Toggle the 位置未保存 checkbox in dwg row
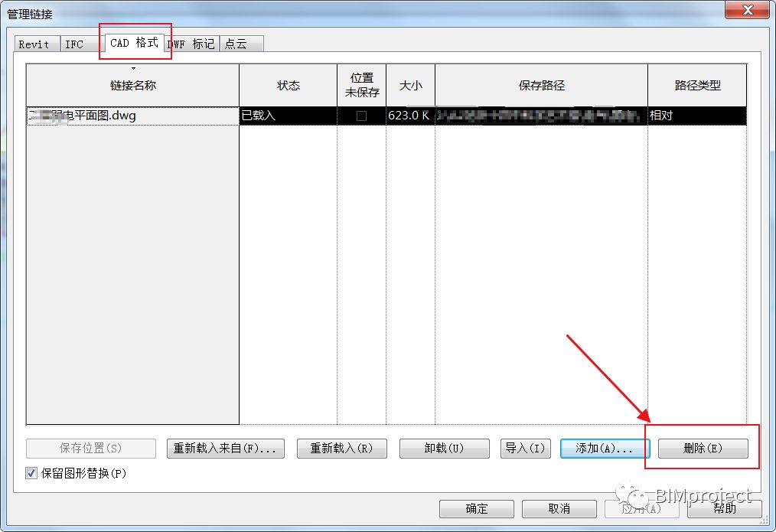776x532 pixels. click(361, 116)
